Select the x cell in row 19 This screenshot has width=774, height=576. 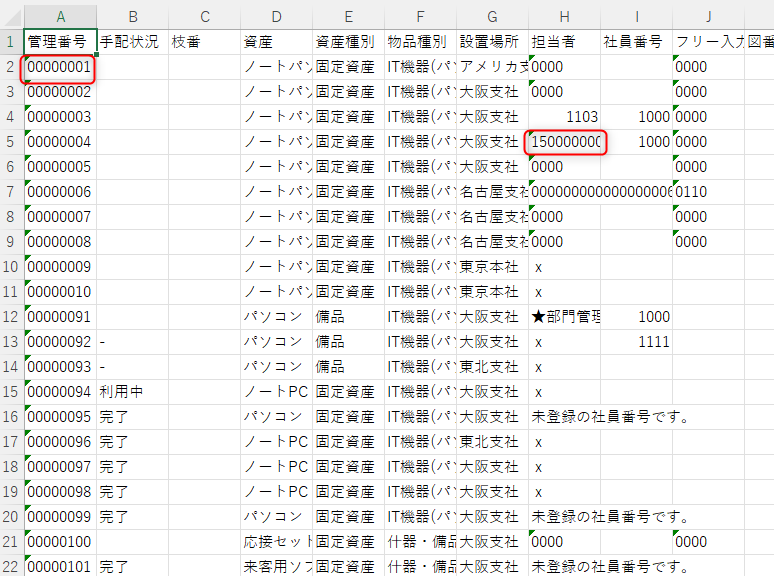pyautogui.click(x=564, y=492)
